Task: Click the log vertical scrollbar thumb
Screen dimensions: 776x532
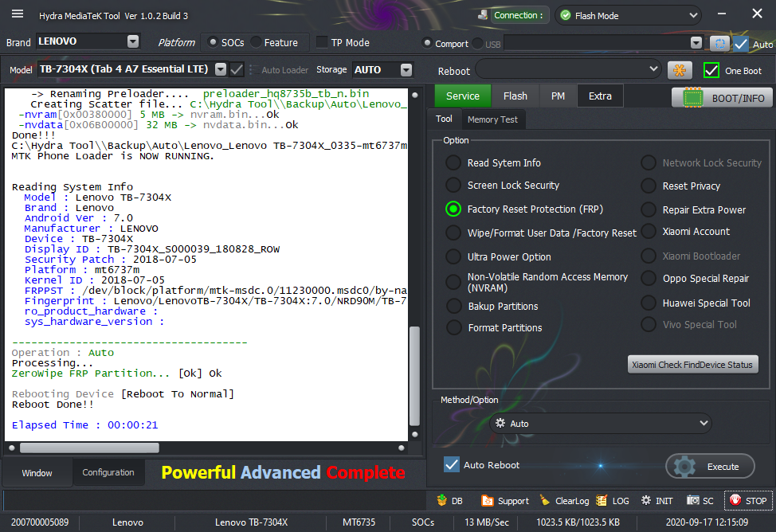Action: [415, 376]
